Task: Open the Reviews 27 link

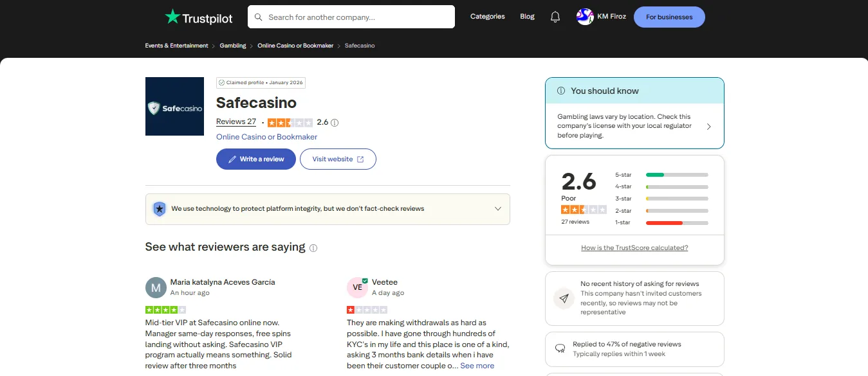Action: point(236,122)
